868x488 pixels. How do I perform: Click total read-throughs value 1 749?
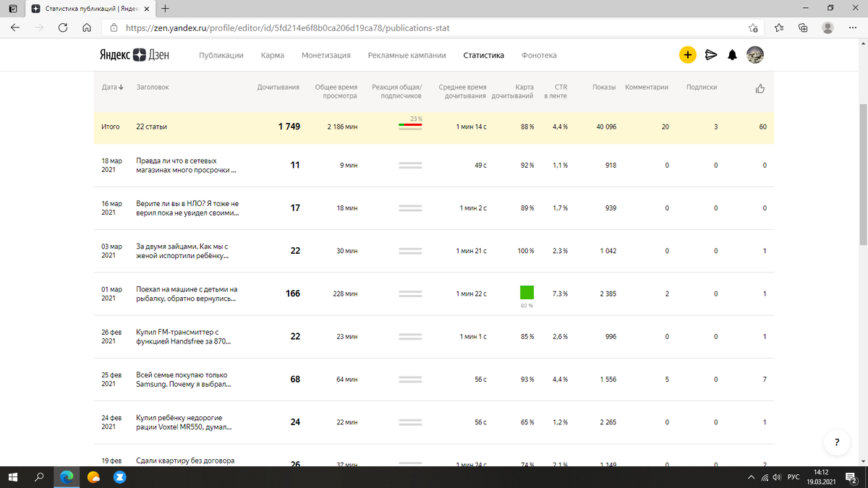289,127
